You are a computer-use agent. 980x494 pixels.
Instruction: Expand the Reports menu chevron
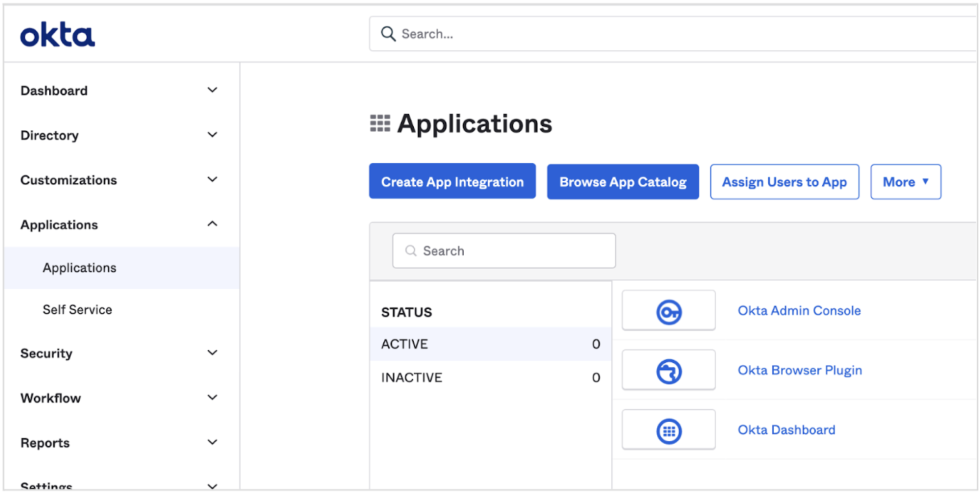(212, 442)
